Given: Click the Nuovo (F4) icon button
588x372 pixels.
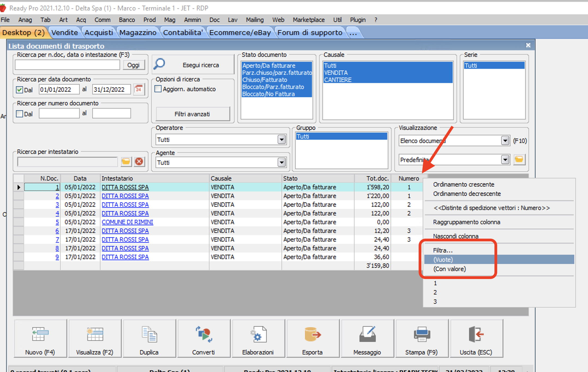Looking at the screenshot, I should click(x=40, y=335).
